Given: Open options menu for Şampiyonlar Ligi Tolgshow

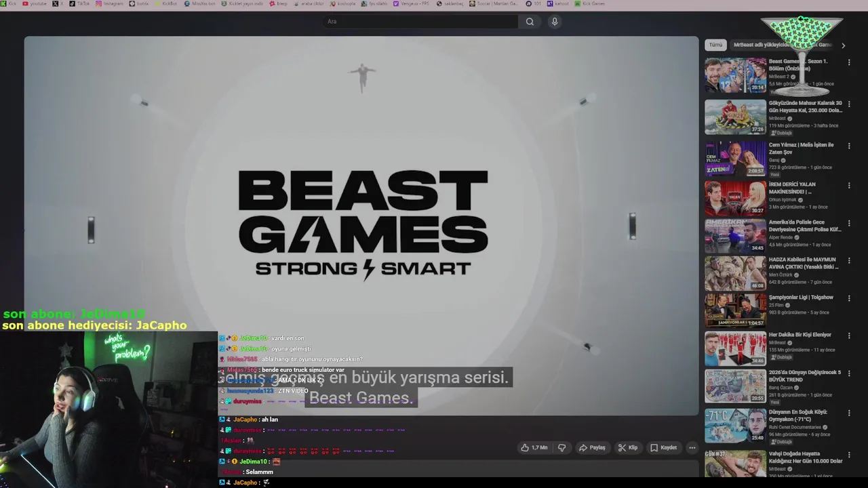Looking at the screenshot, I should (849, 299).
